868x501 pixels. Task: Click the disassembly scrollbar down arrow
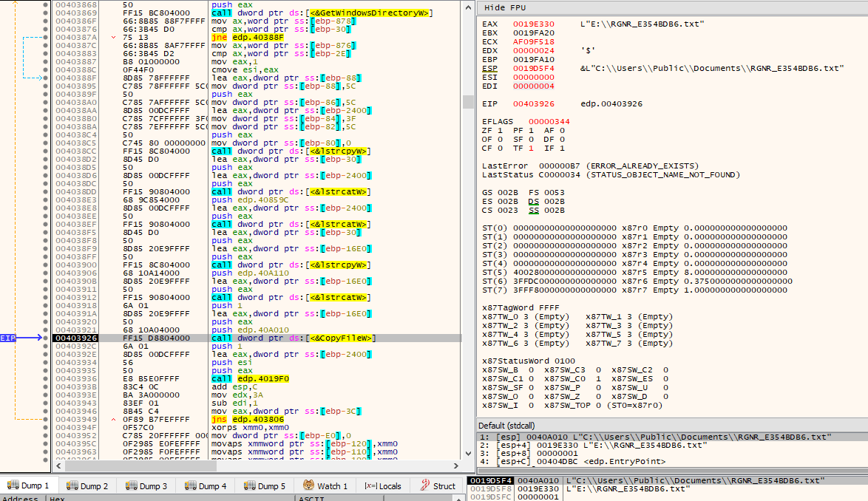[x=468, y=454]
